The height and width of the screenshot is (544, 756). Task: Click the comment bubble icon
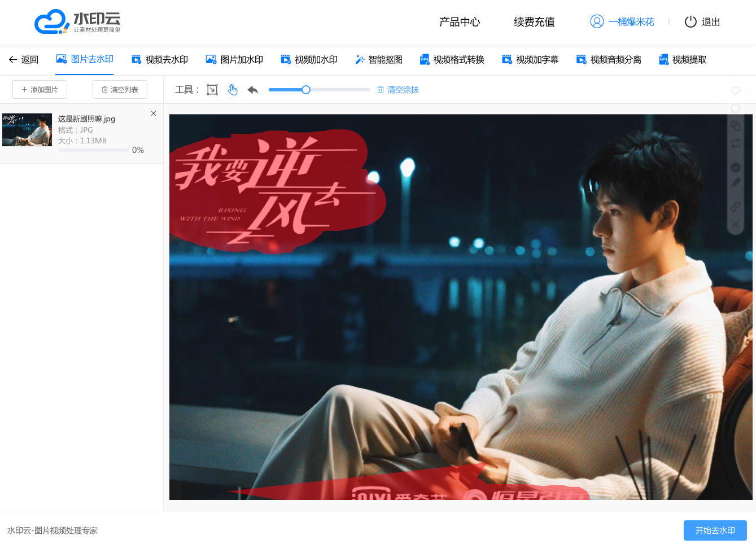736,108
